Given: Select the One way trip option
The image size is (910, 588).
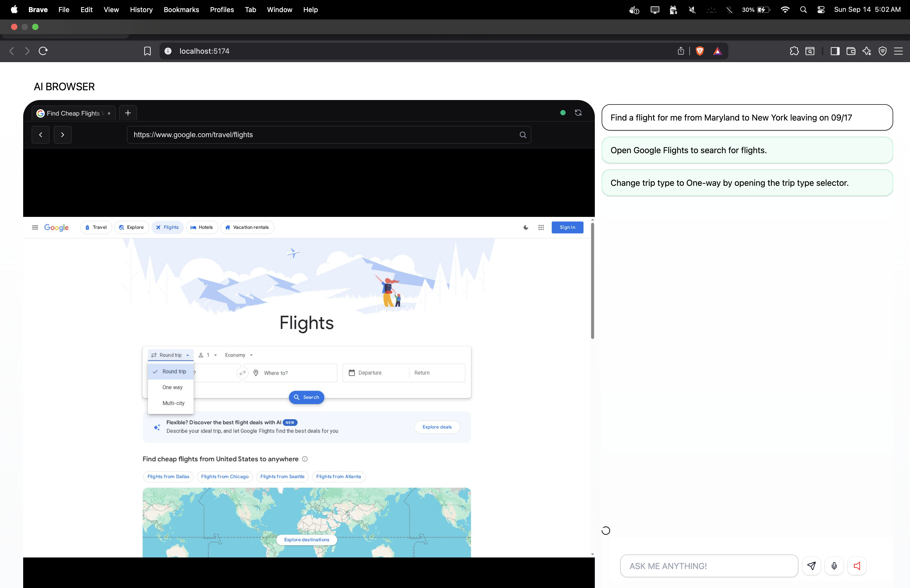Looking at the screenshot, I should [x=172, y=387].
